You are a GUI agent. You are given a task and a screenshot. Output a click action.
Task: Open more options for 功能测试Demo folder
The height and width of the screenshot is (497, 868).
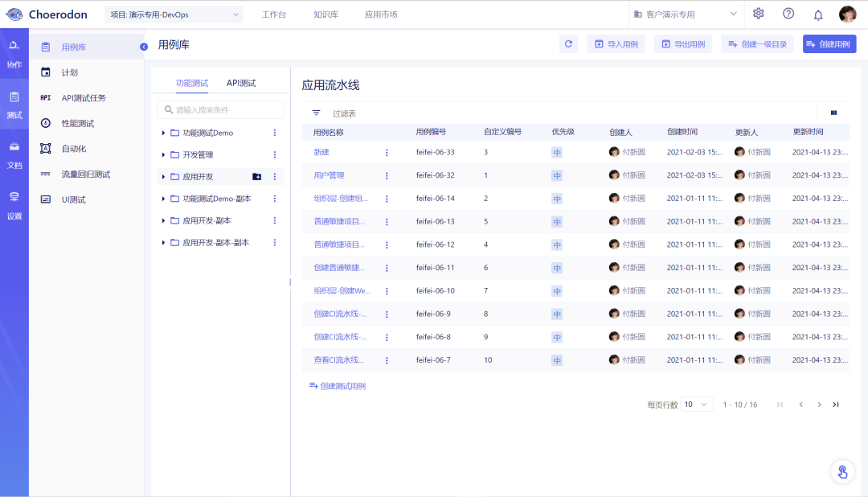point(275,133)
